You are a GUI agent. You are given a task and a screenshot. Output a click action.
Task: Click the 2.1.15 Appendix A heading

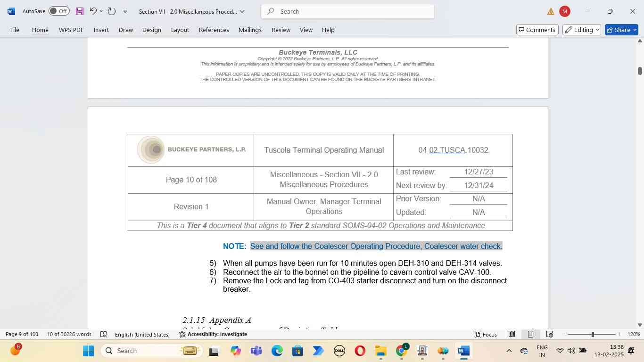tap(217, 320)
